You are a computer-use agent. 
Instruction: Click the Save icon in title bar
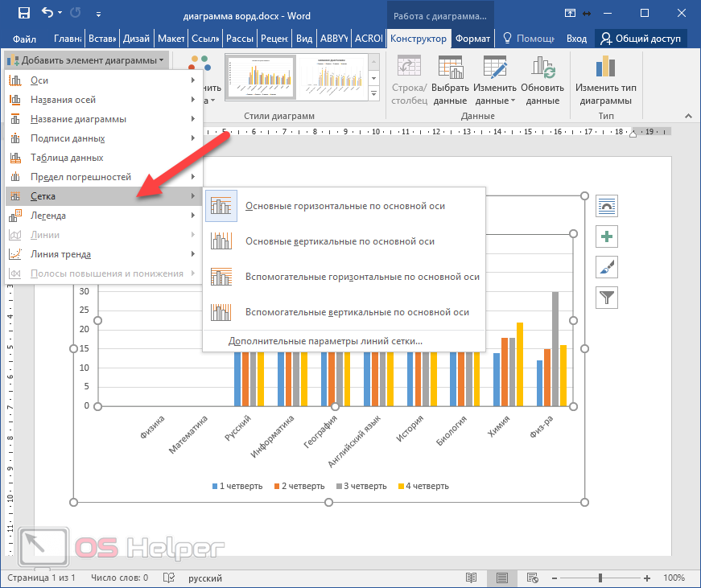pyautogui.click(x=23, y=13)
